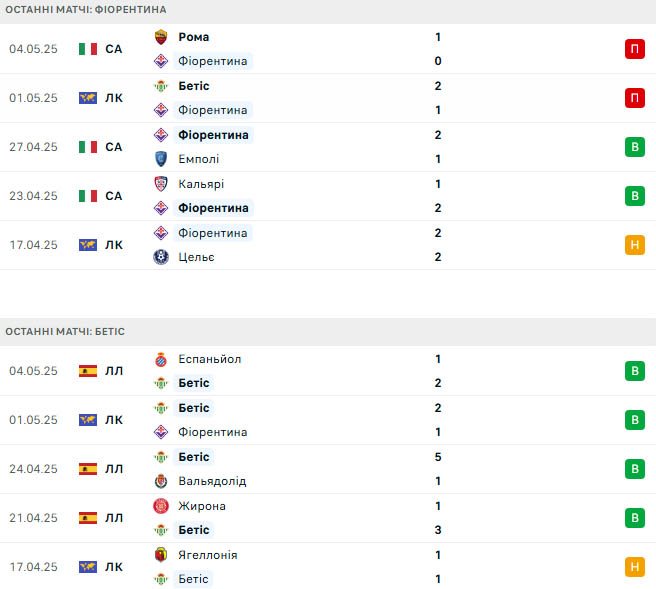Click the Girona club crest icon
The width and height of the screenshot is (656, 589).
(161, 506)
